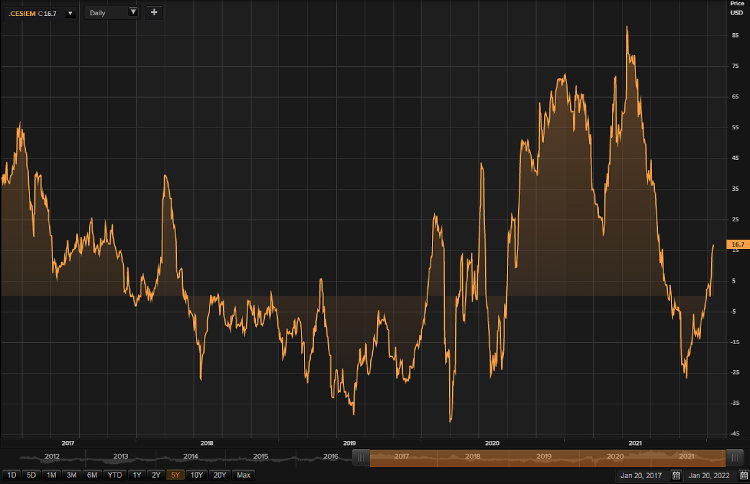Click the plus button to add a series
This screenshot has width=750, height=484.
click(x=153, y=12)
